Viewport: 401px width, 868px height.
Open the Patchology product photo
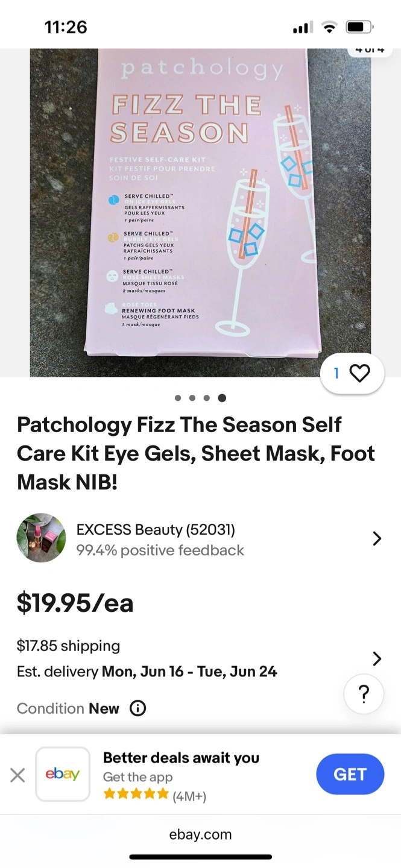[x=200, y=211]
